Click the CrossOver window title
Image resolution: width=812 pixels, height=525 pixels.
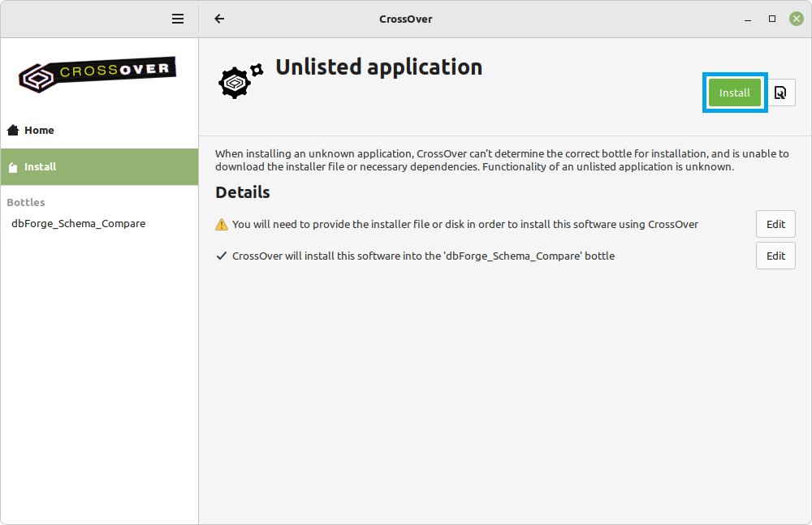405,19
